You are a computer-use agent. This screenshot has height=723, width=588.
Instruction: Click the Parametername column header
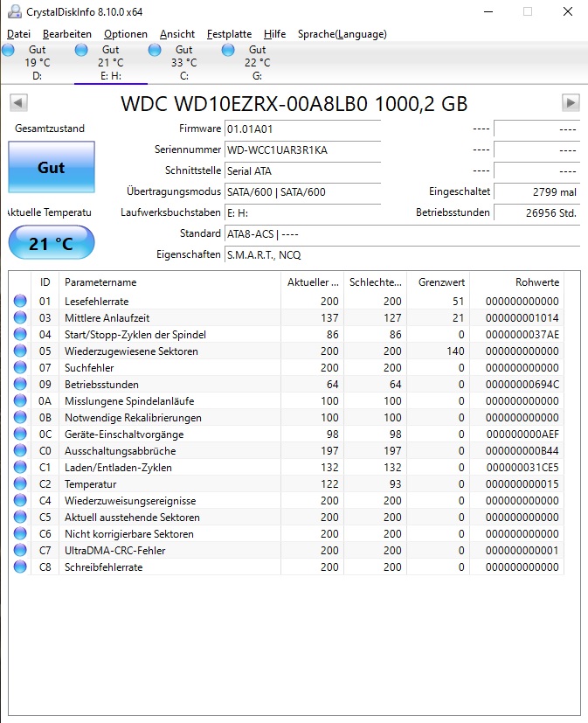[169, 282]
